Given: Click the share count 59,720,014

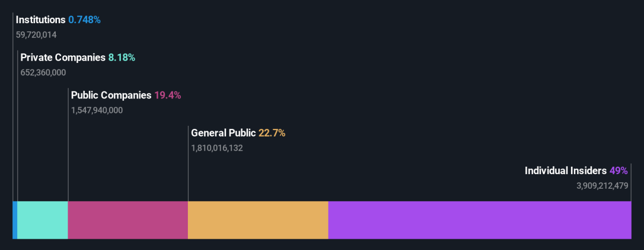Looking at the screenshot, I should (x=36, y=35).
